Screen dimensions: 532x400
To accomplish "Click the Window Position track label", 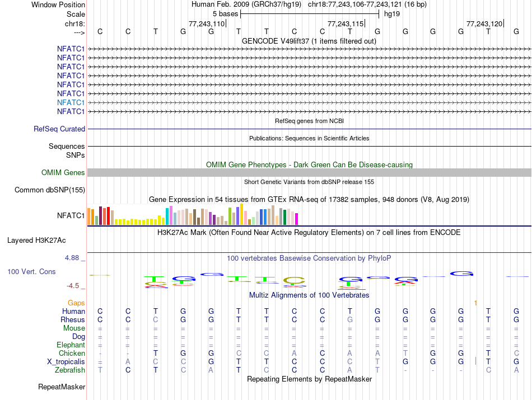I will click(x=58, y=4).
